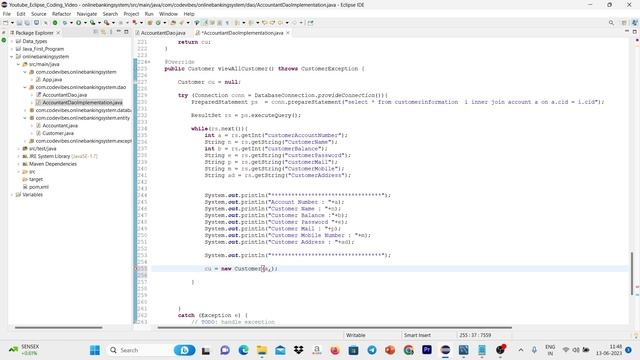Image resolution: width=640 pixels, height=360 pixels.
Task: Expand JRE System Library node
Action: pos(18,156)
